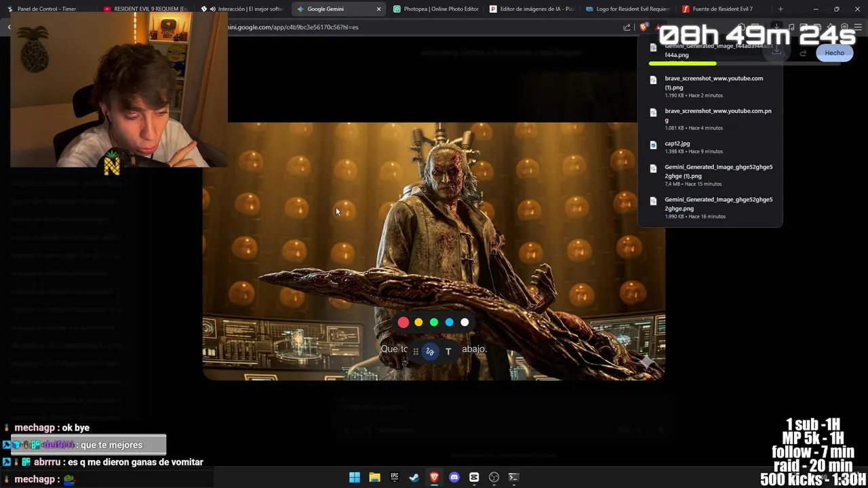This screenshot has width=868, height=488.
Task: Click the dotted drag handle of the annotation toolbar
Action: 416,351
